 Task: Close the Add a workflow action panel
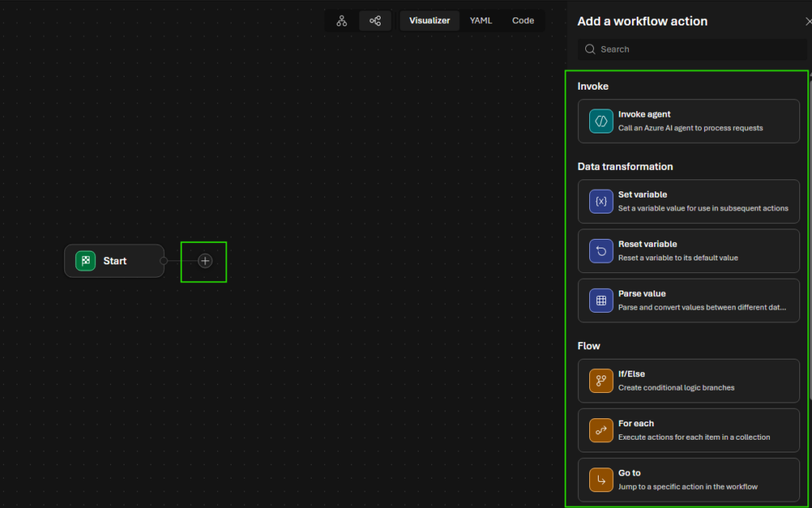click(808, 21)
